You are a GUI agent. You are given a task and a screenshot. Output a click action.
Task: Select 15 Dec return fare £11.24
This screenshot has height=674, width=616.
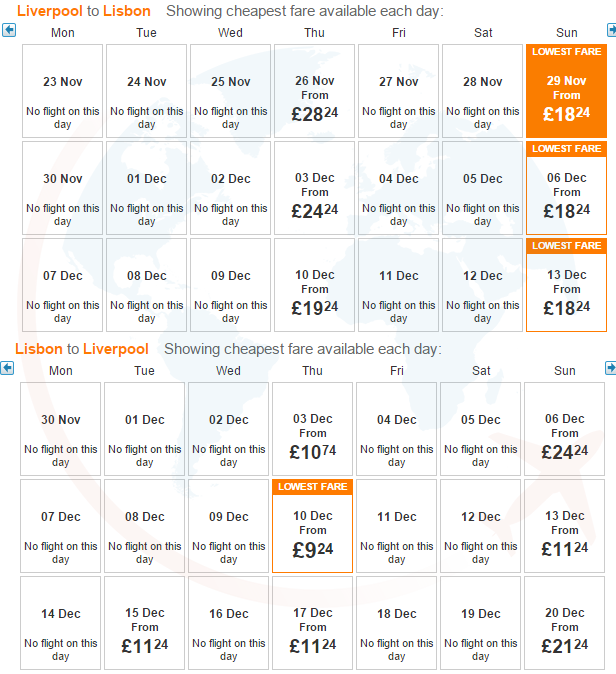[x=144, y=623]
